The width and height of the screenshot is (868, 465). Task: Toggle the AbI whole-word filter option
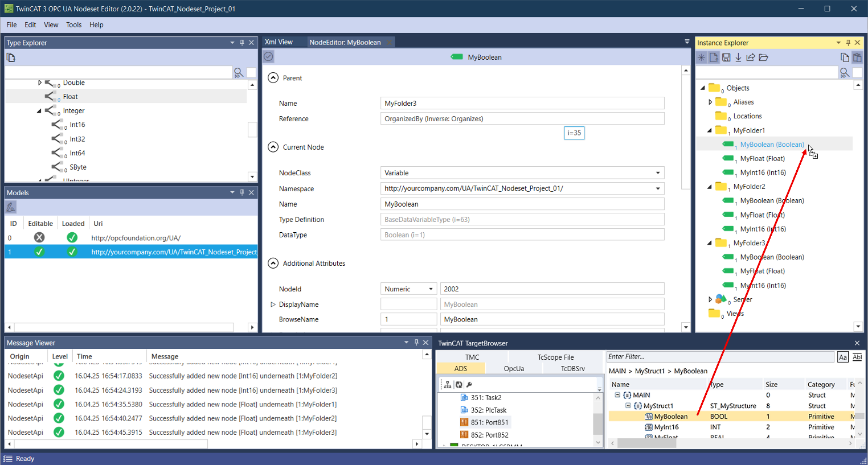tap(857, 357)
